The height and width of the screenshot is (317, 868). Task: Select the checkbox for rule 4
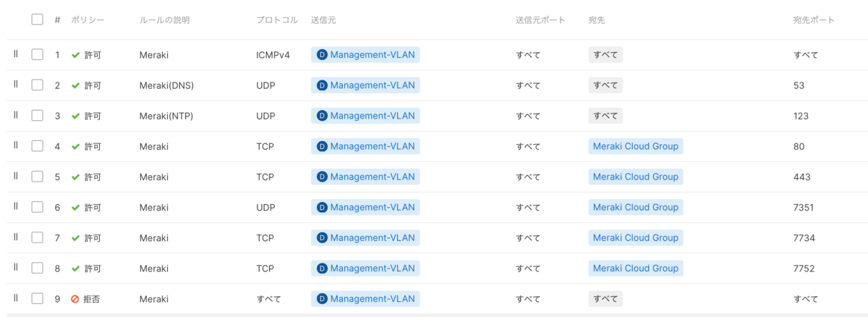[x=38, y=145]
